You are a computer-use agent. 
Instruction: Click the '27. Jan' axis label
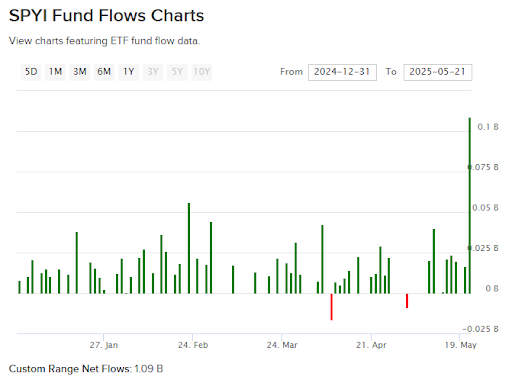pos(104,345)
